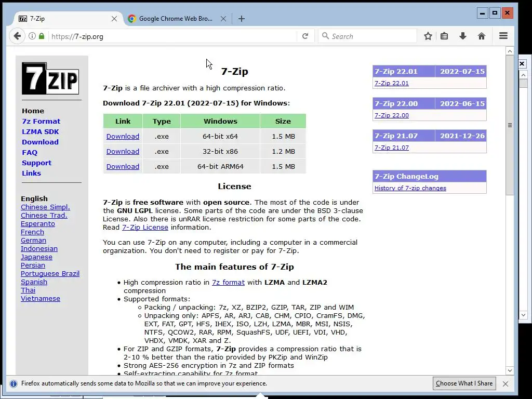This screenshot has width=532, height=399.
Task: Switch language to Vietnamese
Action: pyautogui.click(x=41, y=299)
